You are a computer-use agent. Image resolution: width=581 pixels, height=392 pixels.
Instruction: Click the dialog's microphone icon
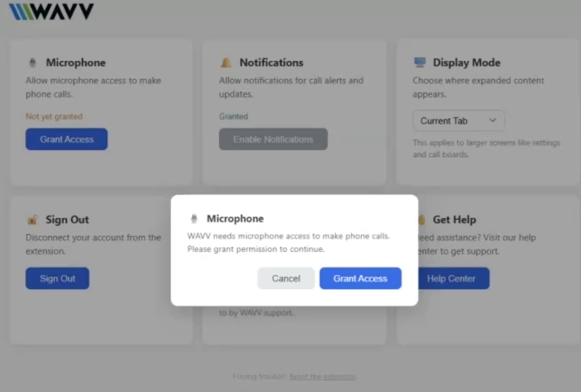coord(194,219)
